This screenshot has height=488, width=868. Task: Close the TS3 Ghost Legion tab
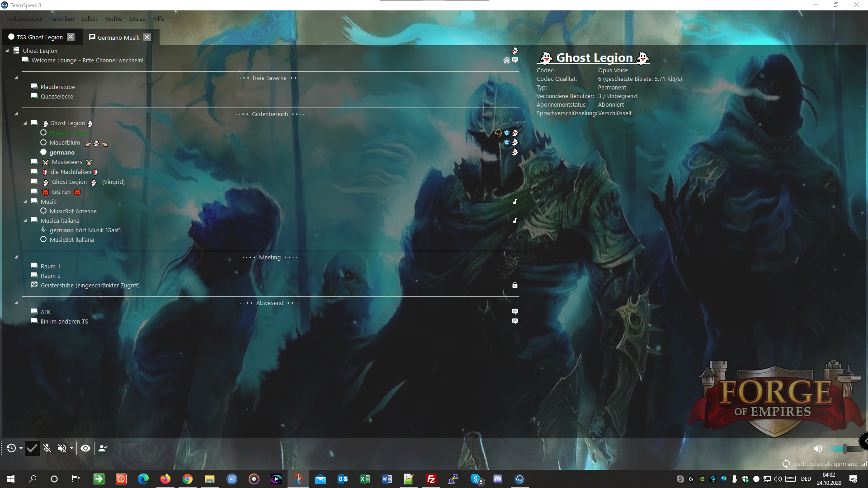click(x=71, y=37)
